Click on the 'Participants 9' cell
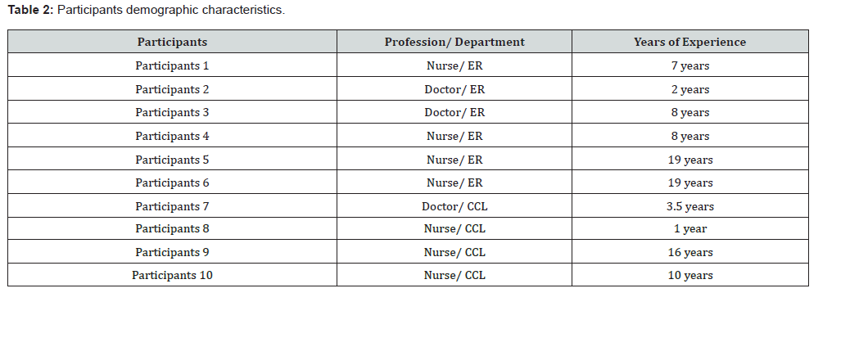The height and width of the screenshot is (338, 868). (172, 252)
